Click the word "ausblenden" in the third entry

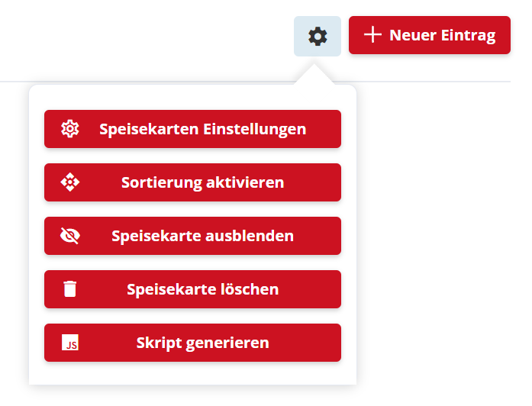pos(252,236)
